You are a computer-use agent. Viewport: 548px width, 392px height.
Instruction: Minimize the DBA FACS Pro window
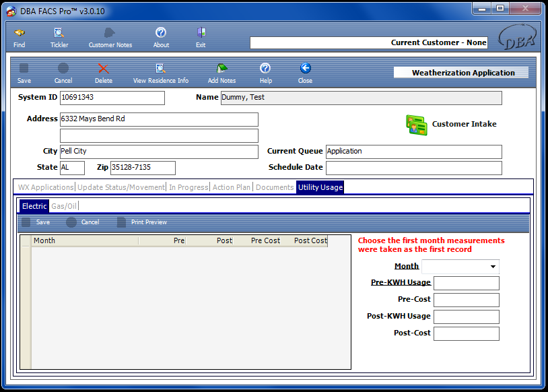point(481,8)
